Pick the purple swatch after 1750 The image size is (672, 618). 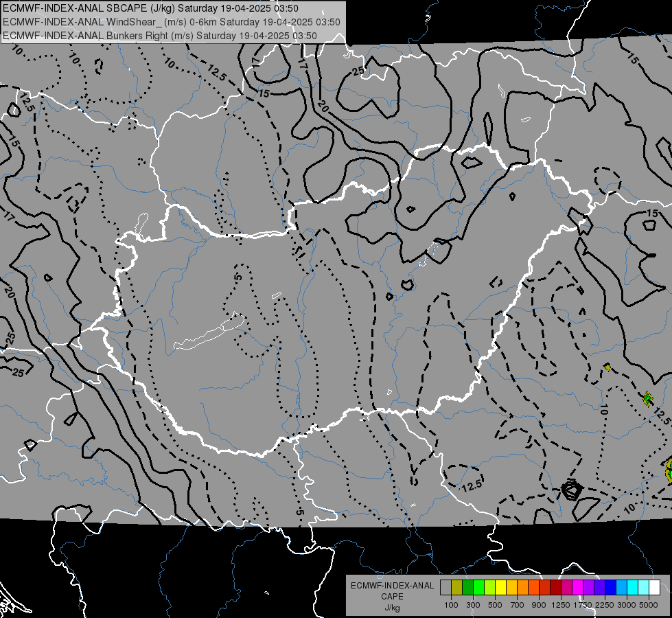tap(588, 588)
